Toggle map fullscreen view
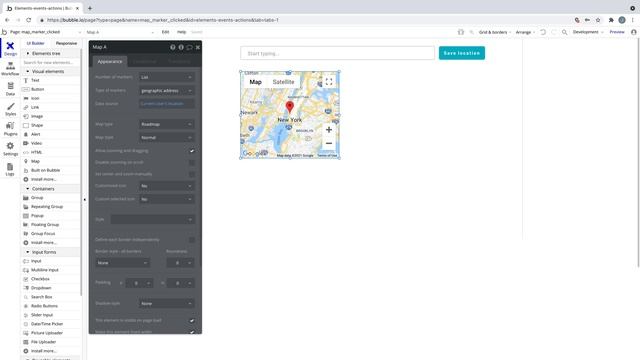Image resolution: width=640 pixels, height=360 pixels. (x=329, y=82)
